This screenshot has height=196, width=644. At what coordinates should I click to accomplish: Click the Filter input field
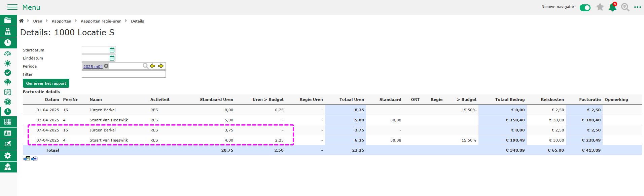(123, 74)
